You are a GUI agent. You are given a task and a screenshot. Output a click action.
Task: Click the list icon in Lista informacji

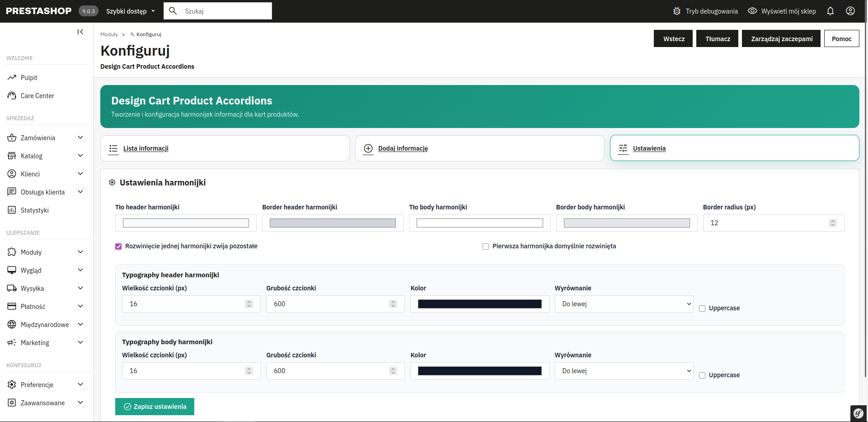[x=113, y=148]
